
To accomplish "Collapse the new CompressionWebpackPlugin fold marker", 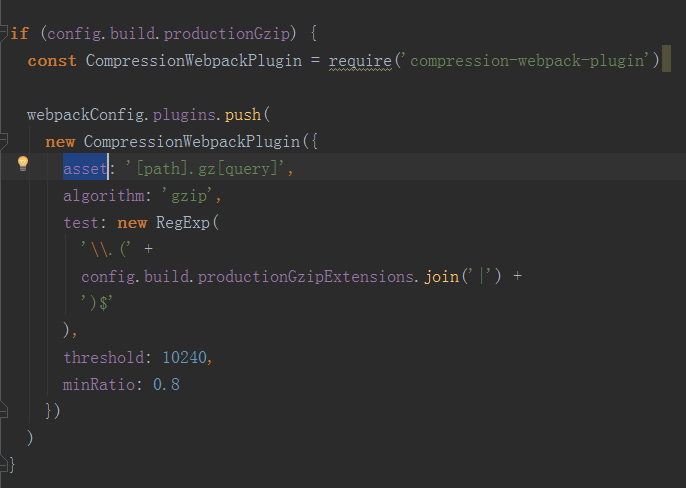I will (4, 141).
